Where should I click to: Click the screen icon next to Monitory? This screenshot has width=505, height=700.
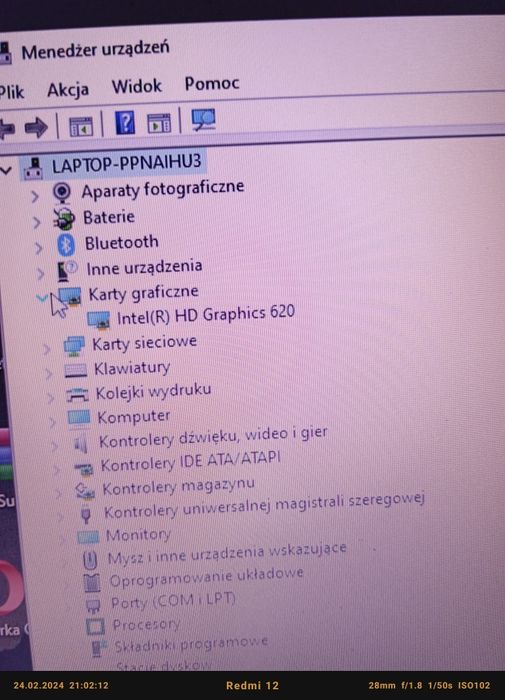click(88, 537)
